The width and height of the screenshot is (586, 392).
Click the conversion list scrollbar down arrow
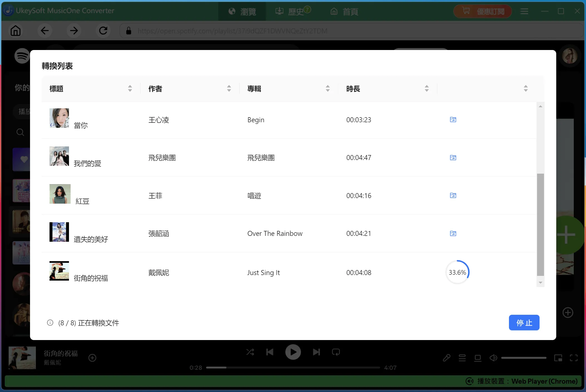point(540,283)
